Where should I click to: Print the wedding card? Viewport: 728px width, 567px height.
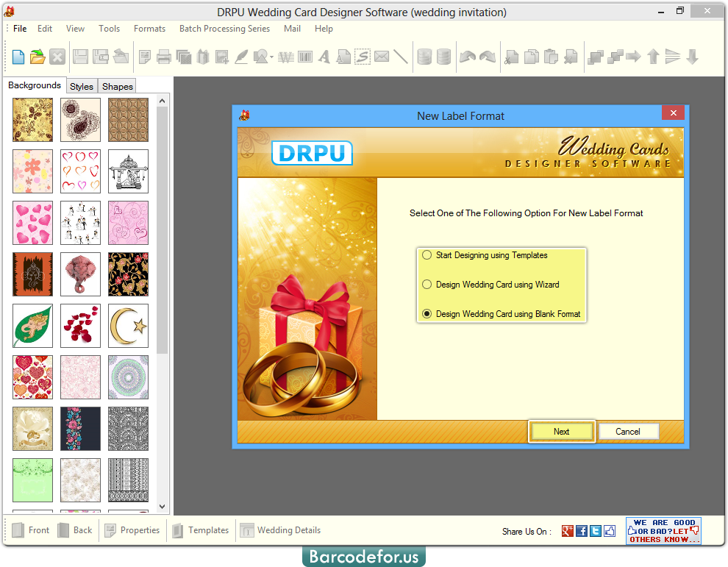tap(164, 57)
